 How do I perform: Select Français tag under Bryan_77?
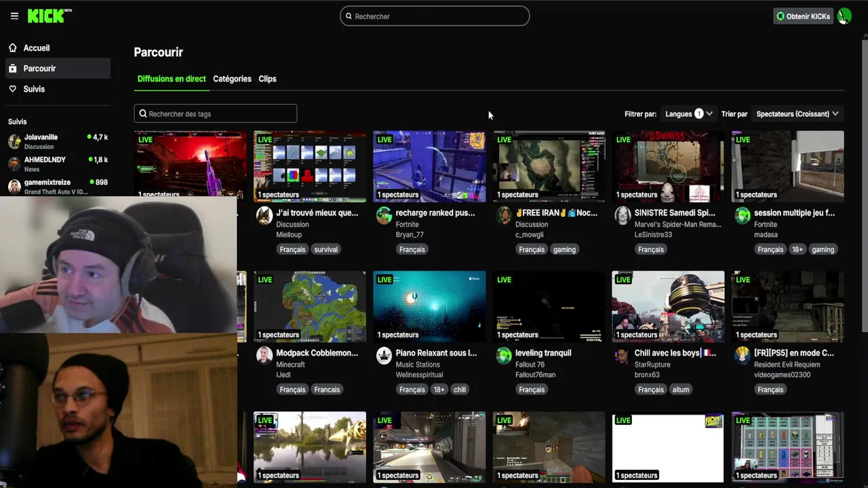point(412,249)
